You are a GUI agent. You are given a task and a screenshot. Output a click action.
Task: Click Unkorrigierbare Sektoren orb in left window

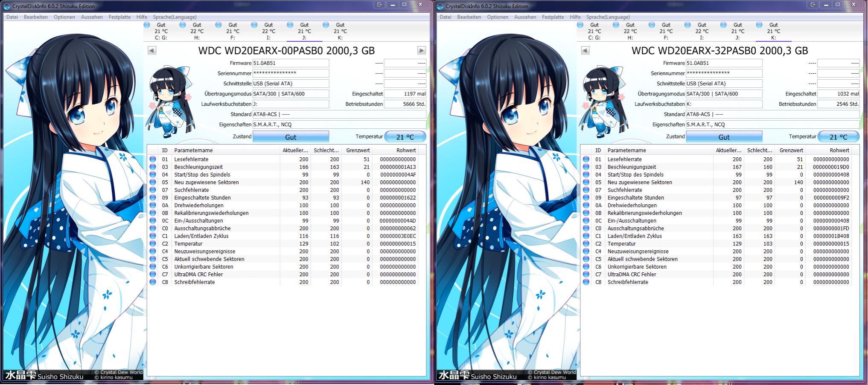(153, 267)
